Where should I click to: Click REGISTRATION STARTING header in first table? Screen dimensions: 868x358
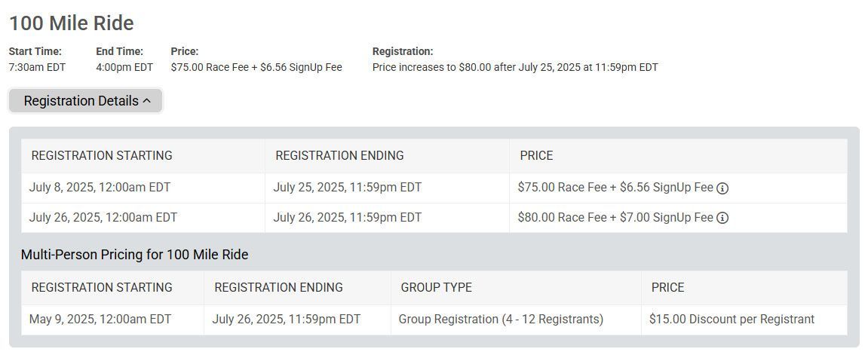(102, 155)
